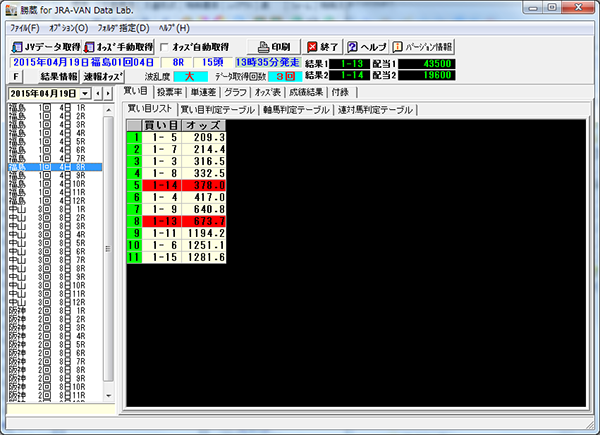Image resolution: width=600 pixels, height=435 pixels.
Task: Open the date dropdown 2015年04月19日
Action: point(85,93)
